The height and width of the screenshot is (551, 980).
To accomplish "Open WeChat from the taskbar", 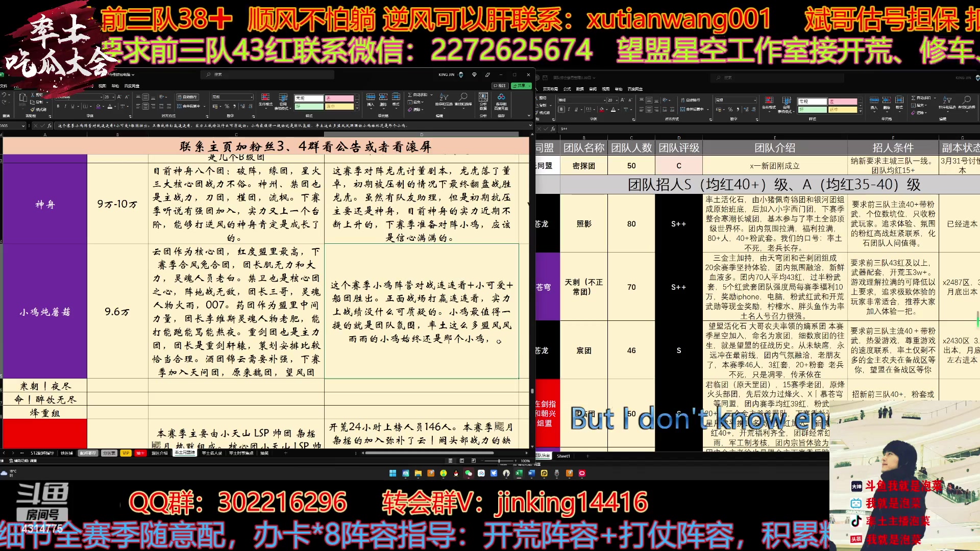I will coord(469,473).
